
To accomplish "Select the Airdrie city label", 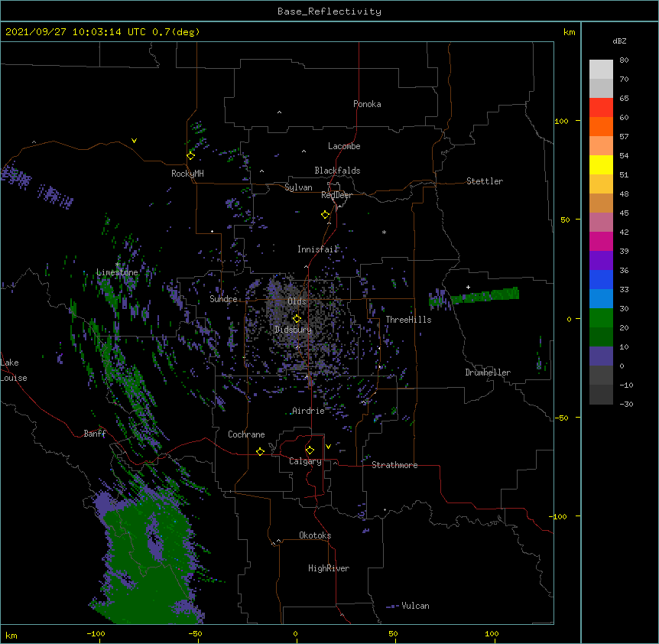I will [x=308, y=411].
